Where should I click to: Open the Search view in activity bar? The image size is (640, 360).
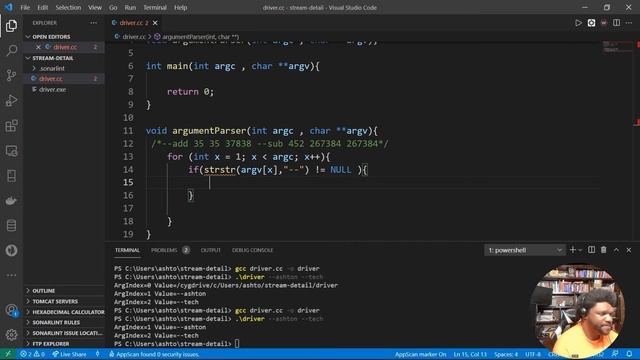click(11, 51)
